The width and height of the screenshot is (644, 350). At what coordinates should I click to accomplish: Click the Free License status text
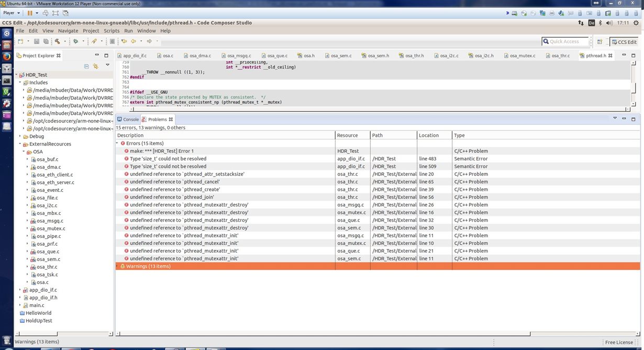click(x=620, y=342)
